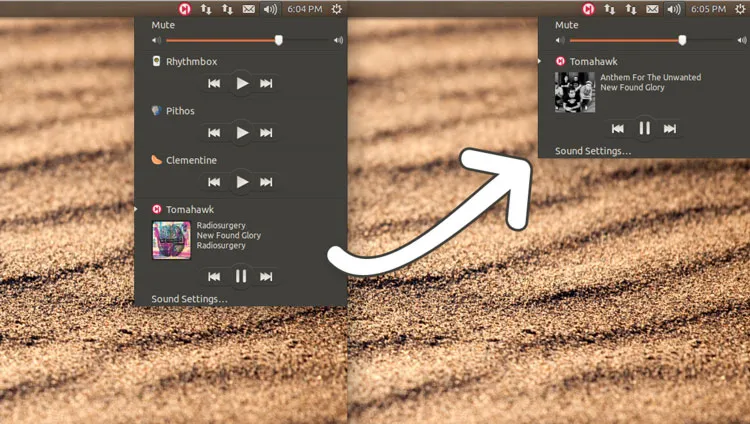Open Tomahawk indicator in right top panel
The width and height of the screenshot is (750, 424).
pyautogui.click(x=588, y=9)
